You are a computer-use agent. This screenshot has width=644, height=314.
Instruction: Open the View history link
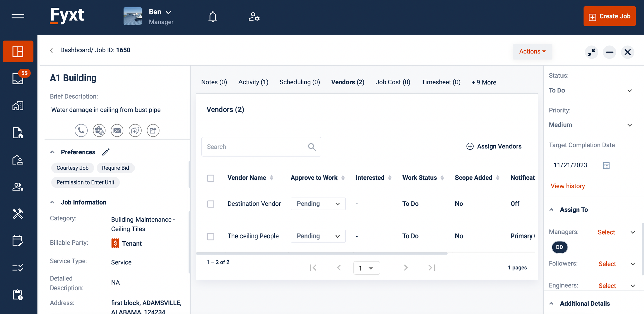point(568,186)
